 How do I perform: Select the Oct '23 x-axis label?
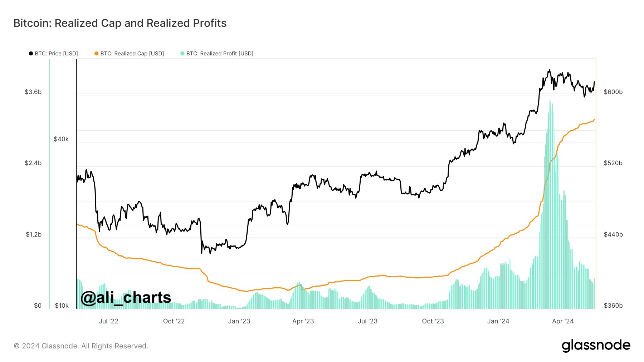click(433, 321)
